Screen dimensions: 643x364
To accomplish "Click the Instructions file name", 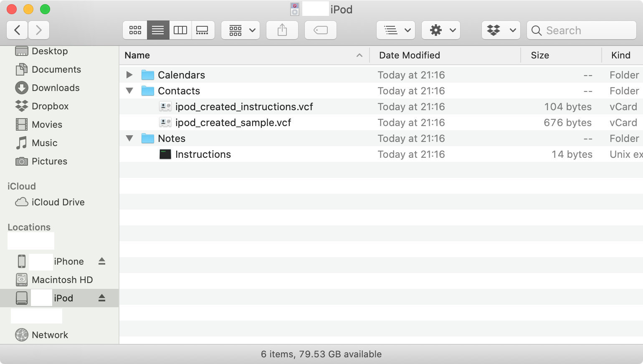I will pos(203,154).
